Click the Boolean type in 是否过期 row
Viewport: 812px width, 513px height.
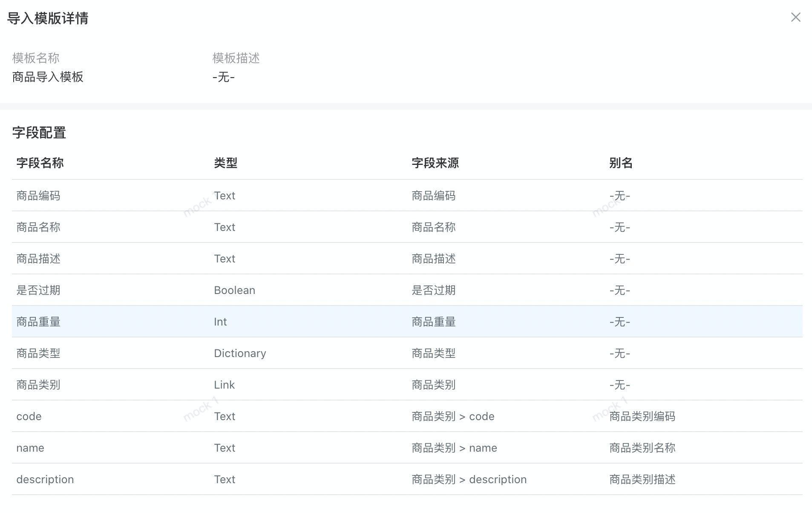(x=234, y=291)
